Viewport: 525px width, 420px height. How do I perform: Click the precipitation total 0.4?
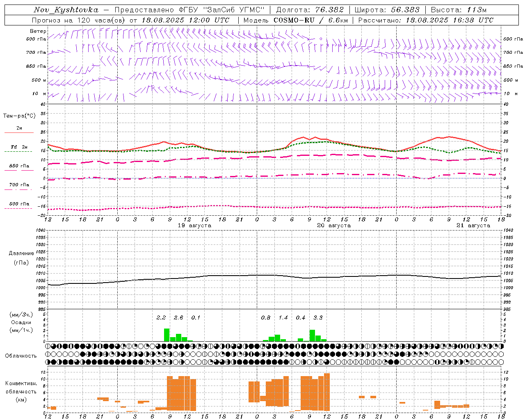click(x=301, y=317)
